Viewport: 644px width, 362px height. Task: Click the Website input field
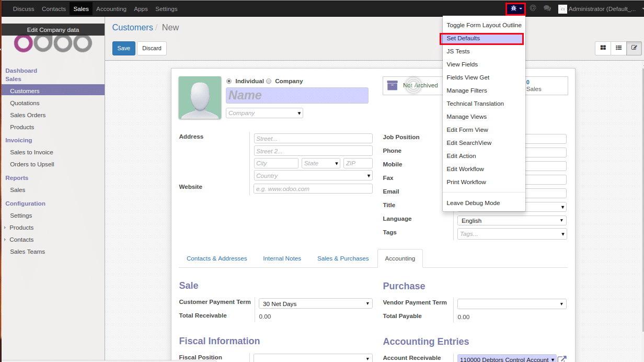[313, 188]
